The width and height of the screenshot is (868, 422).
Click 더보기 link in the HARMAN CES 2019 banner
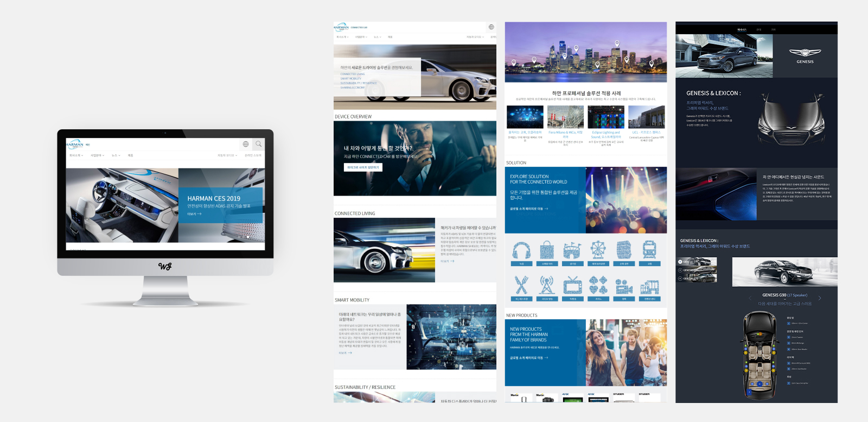click(x=194, y=214)
